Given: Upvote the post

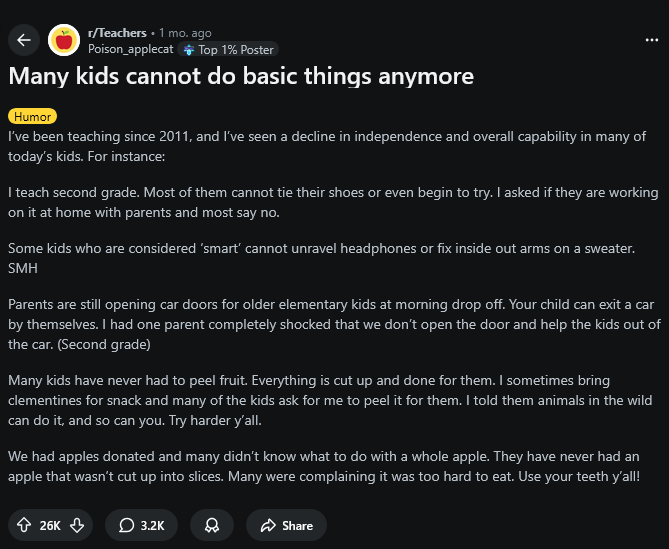Looking at the screenshot, I should click(x=23, y=525).
